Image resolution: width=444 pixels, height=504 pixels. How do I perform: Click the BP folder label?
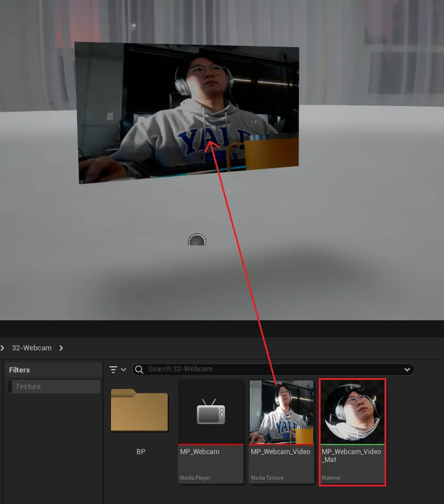(140, 452)
